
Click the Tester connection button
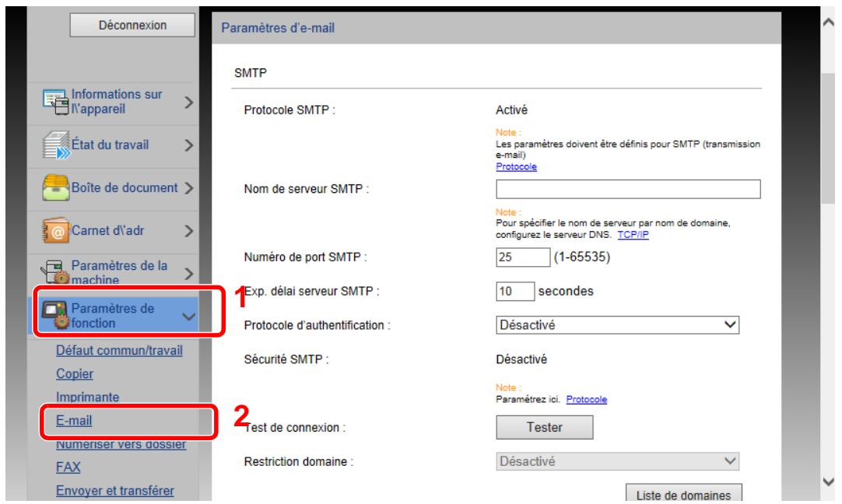tap(545, 427)
